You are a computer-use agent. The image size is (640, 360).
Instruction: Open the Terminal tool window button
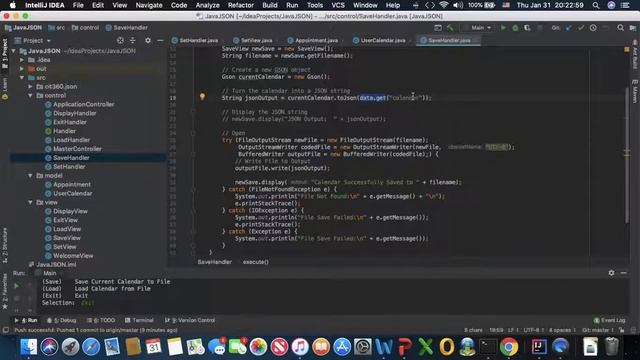[139, 320]
